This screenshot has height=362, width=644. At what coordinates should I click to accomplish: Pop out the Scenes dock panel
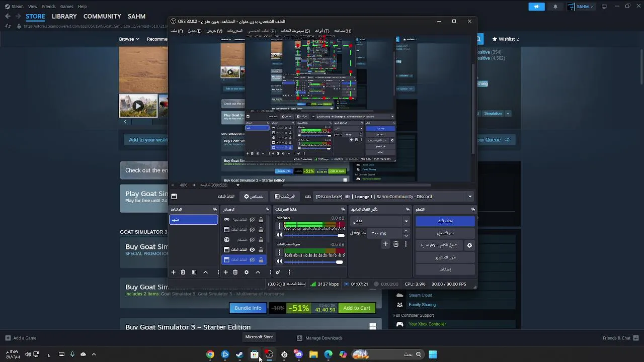[215, 209]
